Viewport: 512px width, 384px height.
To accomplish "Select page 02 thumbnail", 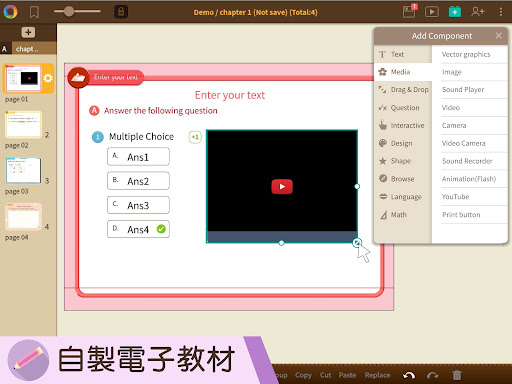I will tap(23, 125).
